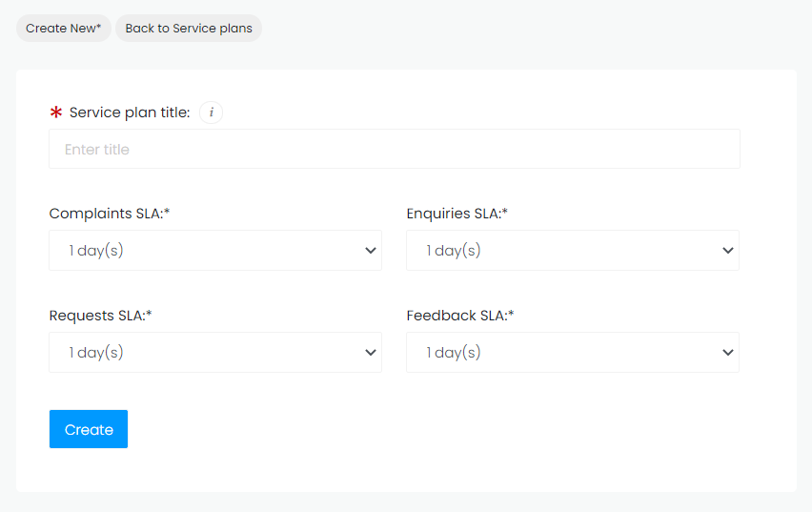Click the Requests SLA label text
This screenshot has height=512, width=812.
point(100,316)
